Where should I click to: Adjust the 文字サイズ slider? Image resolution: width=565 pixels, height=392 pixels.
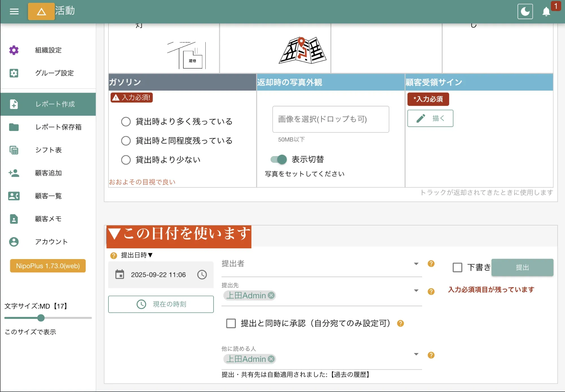[x=41, y=318]
